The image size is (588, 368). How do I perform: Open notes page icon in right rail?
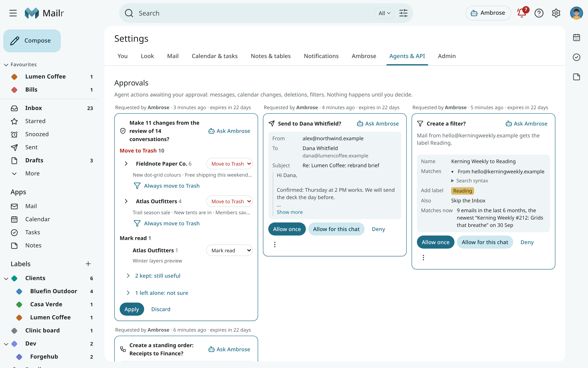coord(577,77)
